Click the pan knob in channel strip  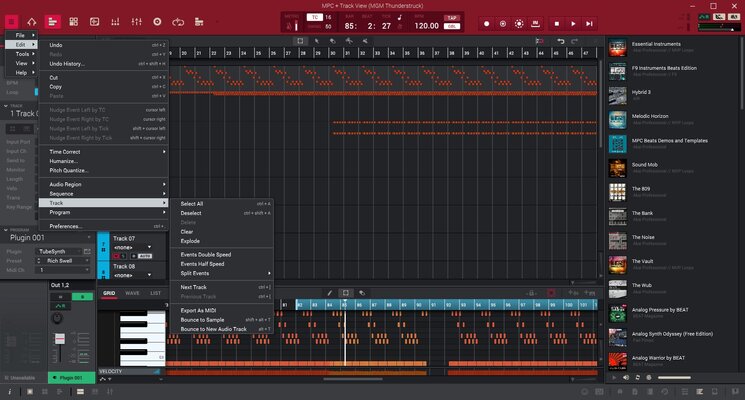click(x=57, y=318)
